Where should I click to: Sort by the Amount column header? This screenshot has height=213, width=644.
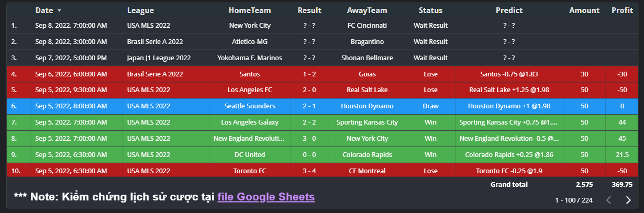click(584, 10)
